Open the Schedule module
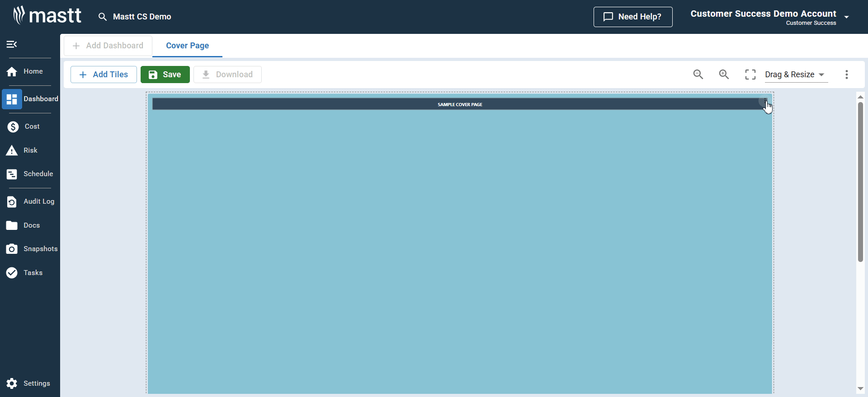868x397 pixels. [30, 174]
